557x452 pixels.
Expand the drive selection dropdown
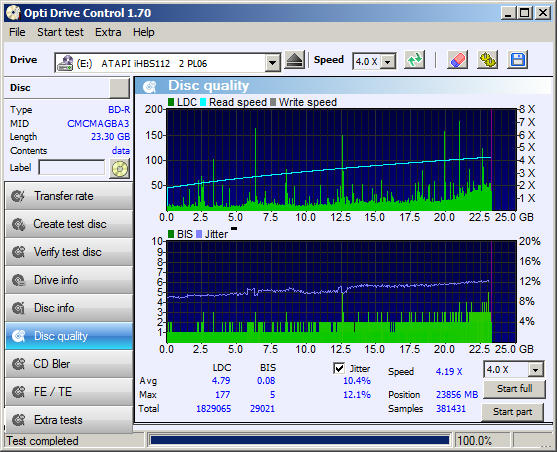[272, 63]
